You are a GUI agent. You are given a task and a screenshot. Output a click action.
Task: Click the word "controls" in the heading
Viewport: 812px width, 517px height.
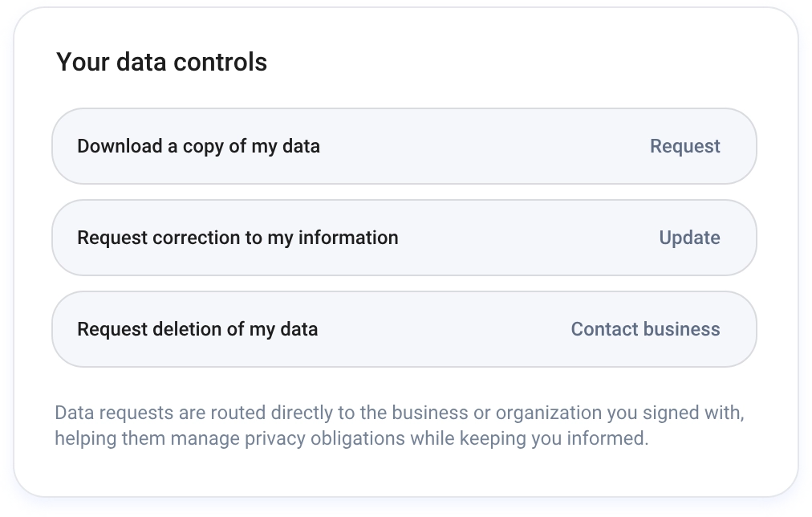[227, 62]
